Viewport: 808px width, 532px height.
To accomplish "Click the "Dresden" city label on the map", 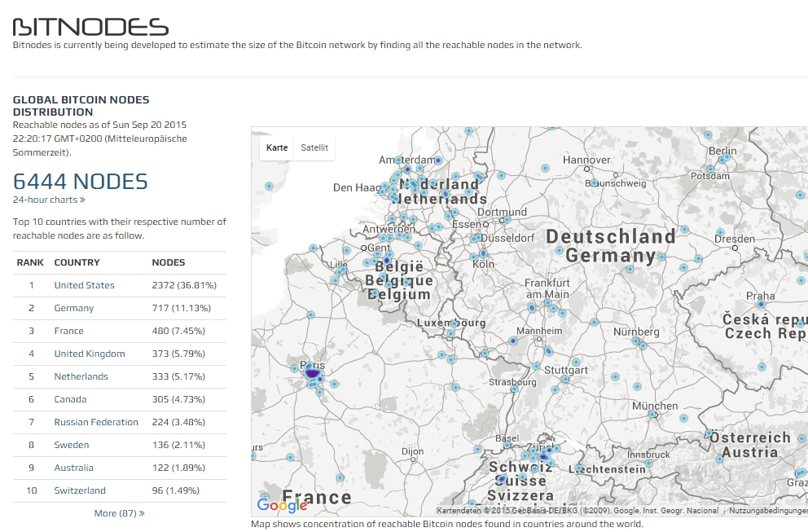I will tap(735, 239).
